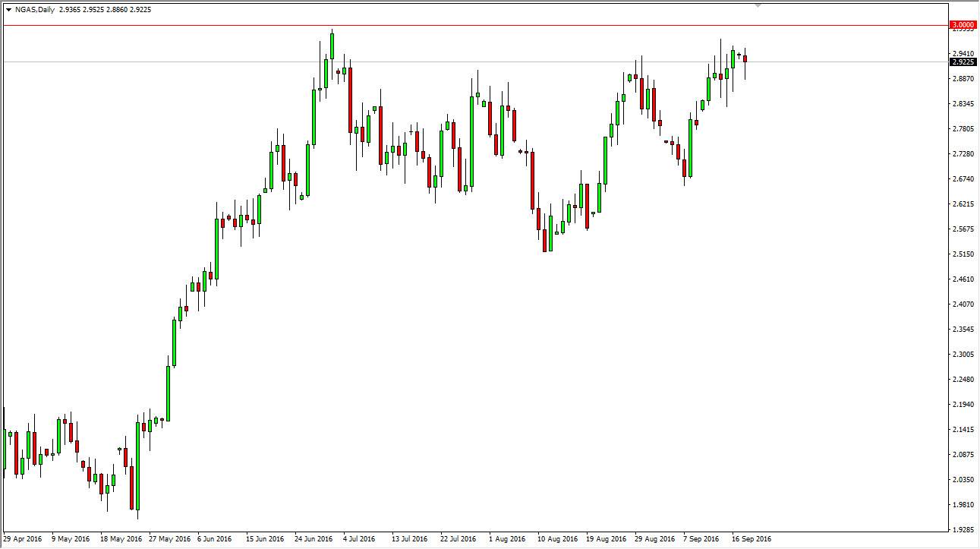Click the 2.8870 price axis label

(x=963, y=78)
